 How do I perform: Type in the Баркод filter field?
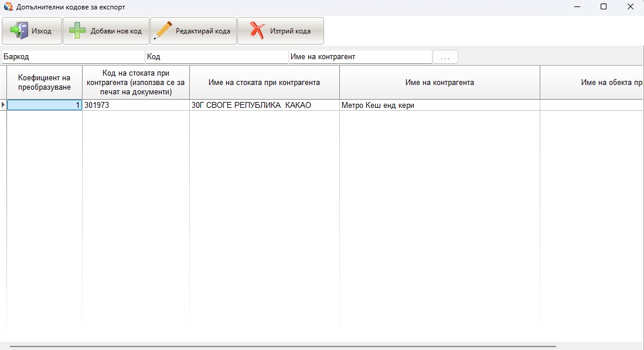(73, 57)
